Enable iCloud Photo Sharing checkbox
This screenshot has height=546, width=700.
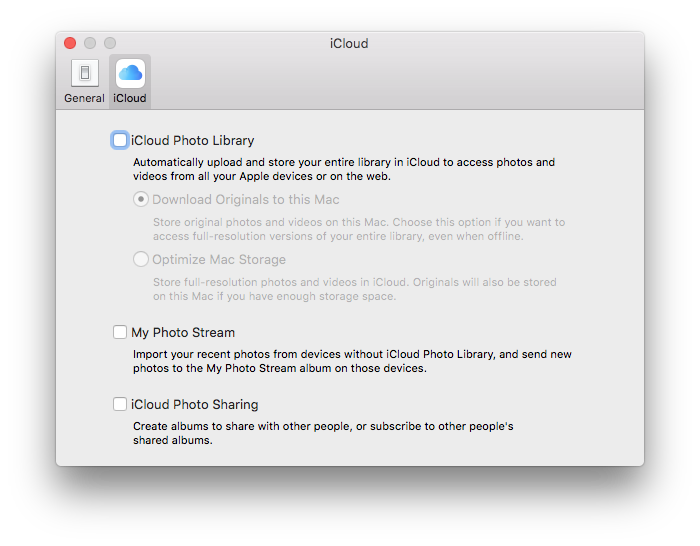pos(120,404)
